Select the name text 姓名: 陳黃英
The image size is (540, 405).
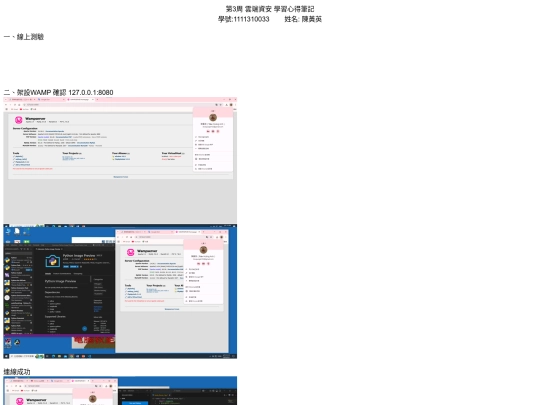pos(303,19)
